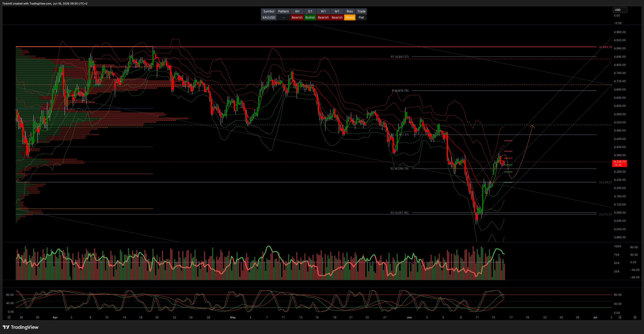Click the 4,889.16 red resistance level label

(x=605, y=47)
